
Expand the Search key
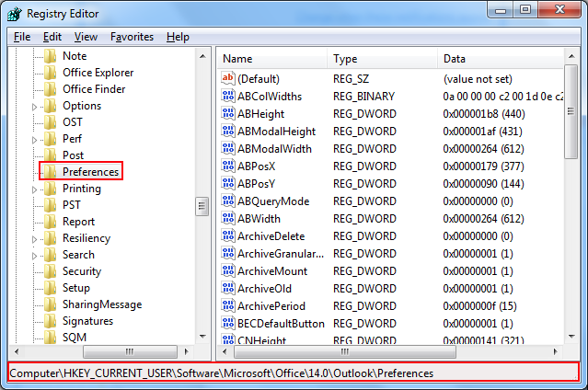click(34, 256)
